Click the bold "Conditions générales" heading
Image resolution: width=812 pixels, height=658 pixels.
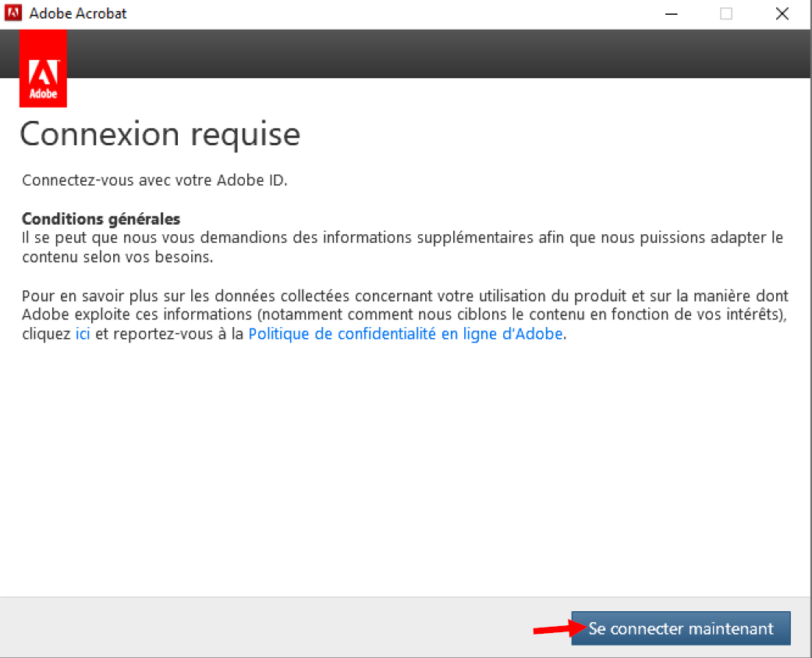pos(101,219)
